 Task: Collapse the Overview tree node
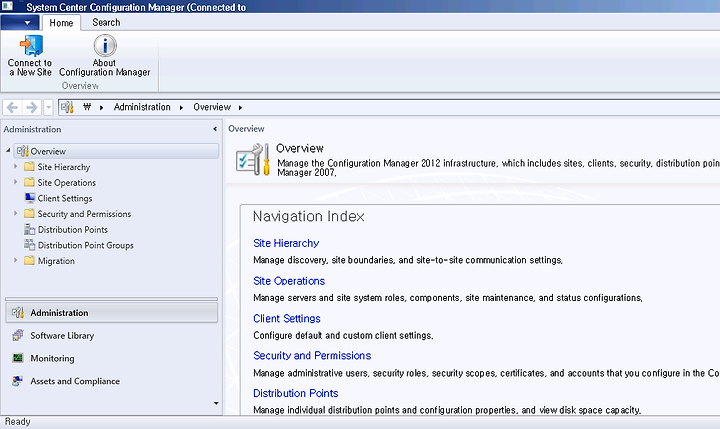click(8, 151)
